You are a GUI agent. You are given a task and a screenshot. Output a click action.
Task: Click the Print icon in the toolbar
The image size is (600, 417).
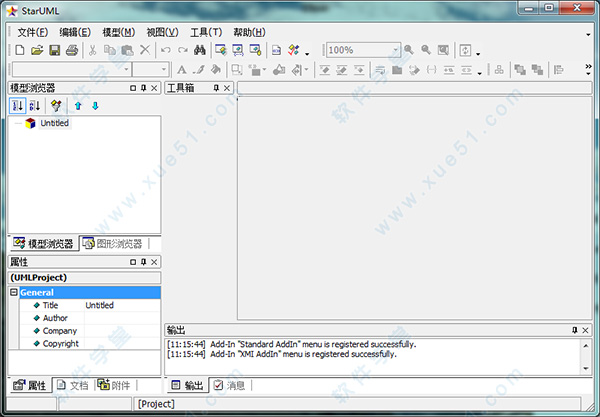point(72,50)
